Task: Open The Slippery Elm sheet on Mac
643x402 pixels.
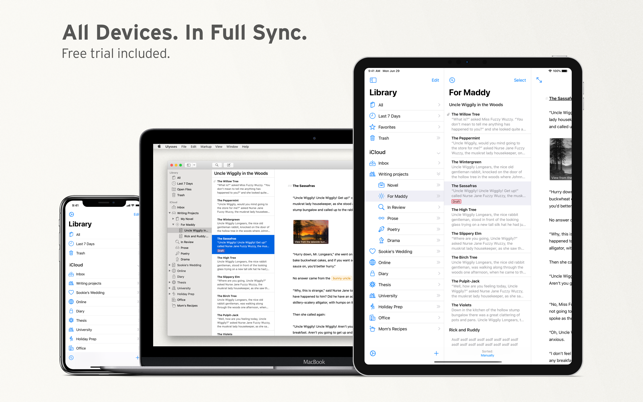Action: [x=243, y=283]
